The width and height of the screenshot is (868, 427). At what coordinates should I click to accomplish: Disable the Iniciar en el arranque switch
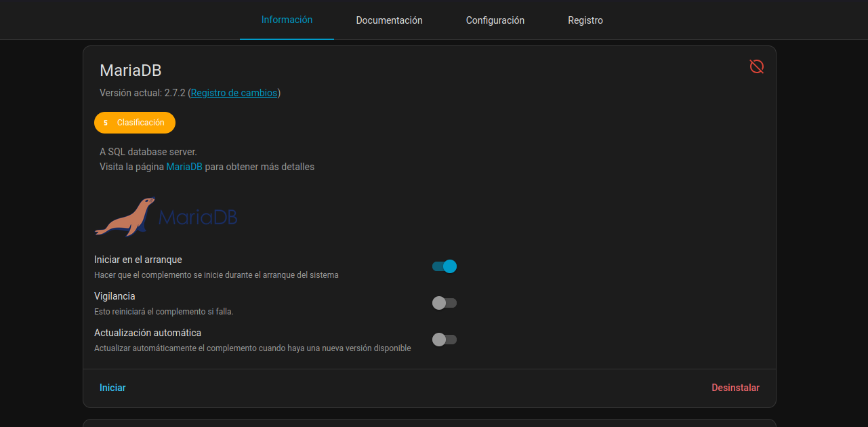[x=445, y=266]
